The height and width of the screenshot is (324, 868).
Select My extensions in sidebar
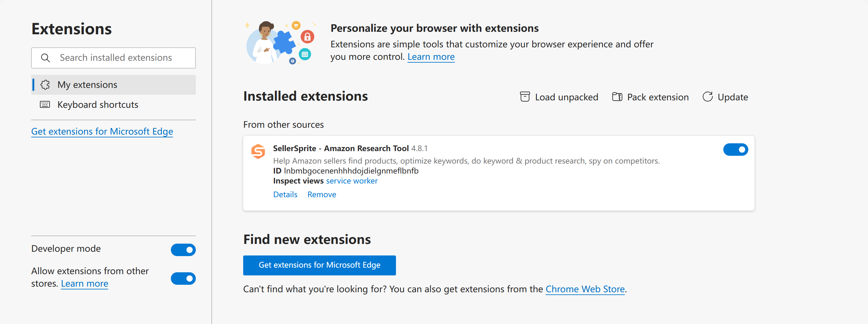pos(87,84)
